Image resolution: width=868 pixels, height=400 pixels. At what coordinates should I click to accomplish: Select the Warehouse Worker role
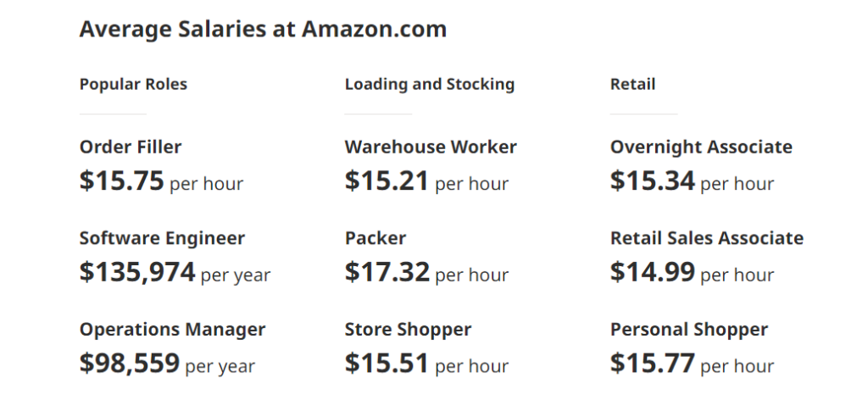pos(431,147)
